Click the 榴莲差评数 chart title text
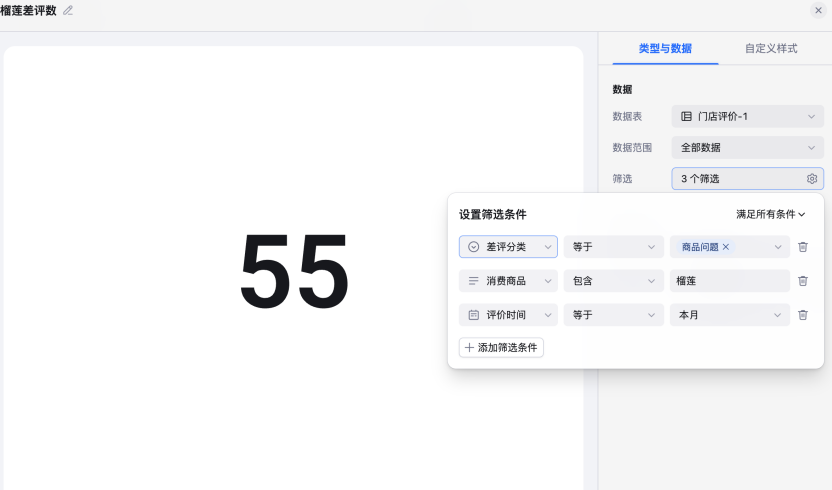This screenshot has width=832, height=490. [29, 11]
